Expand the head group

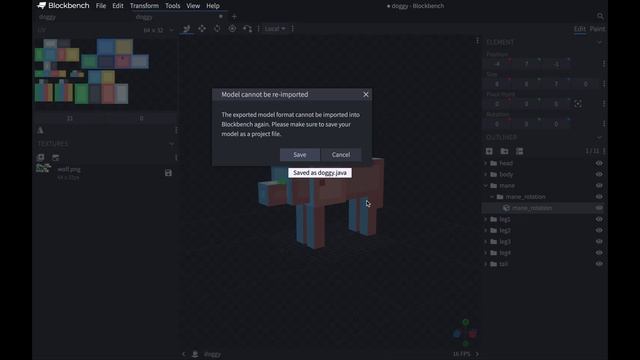(x=486, y=163)
